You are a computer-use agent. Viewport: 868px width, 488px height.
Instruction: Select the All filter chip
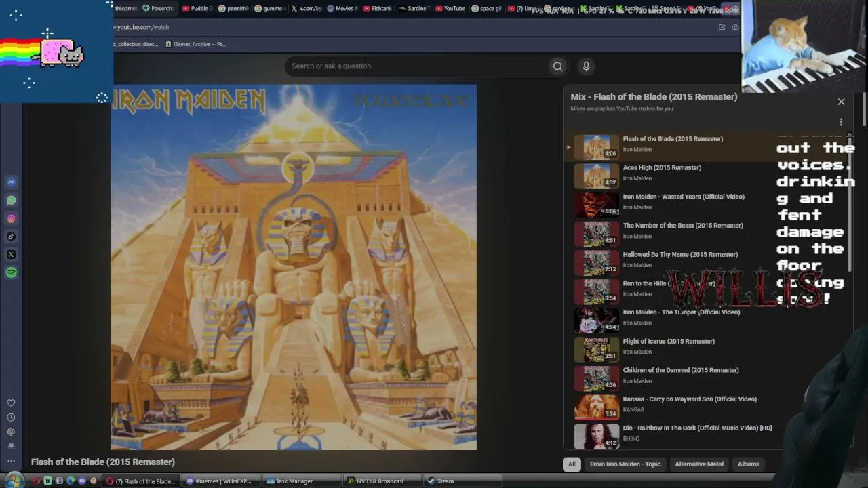572,464
